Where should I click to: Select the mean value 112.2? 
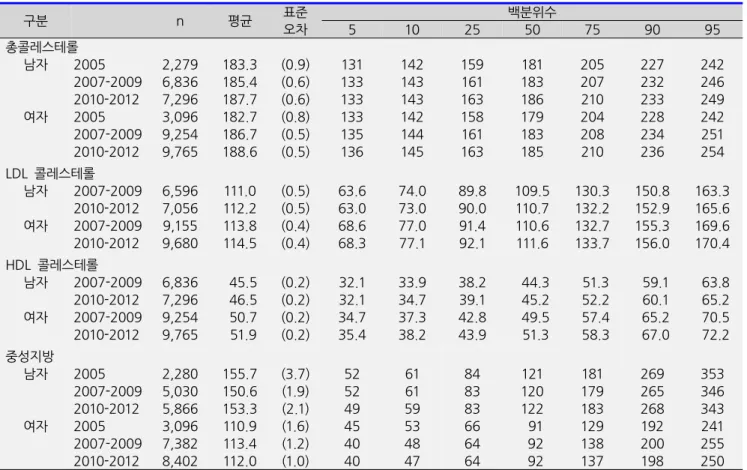click(x=240, y=209)
